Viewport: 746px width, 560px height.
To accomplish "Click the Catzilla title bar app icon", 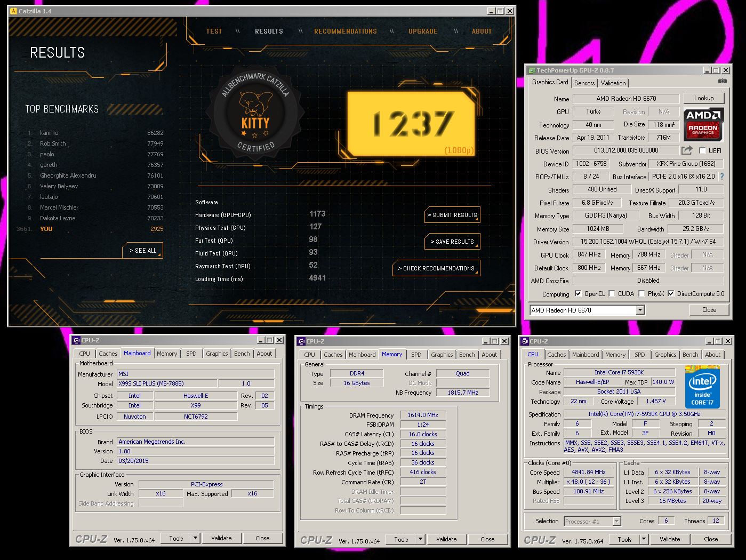I will click(x=13, y=11).
